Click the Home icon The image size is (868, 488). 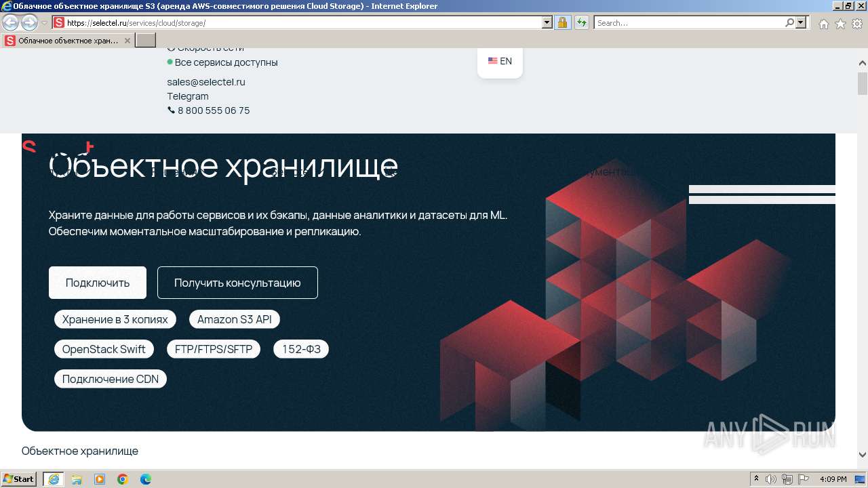click(x=823, y=24)
